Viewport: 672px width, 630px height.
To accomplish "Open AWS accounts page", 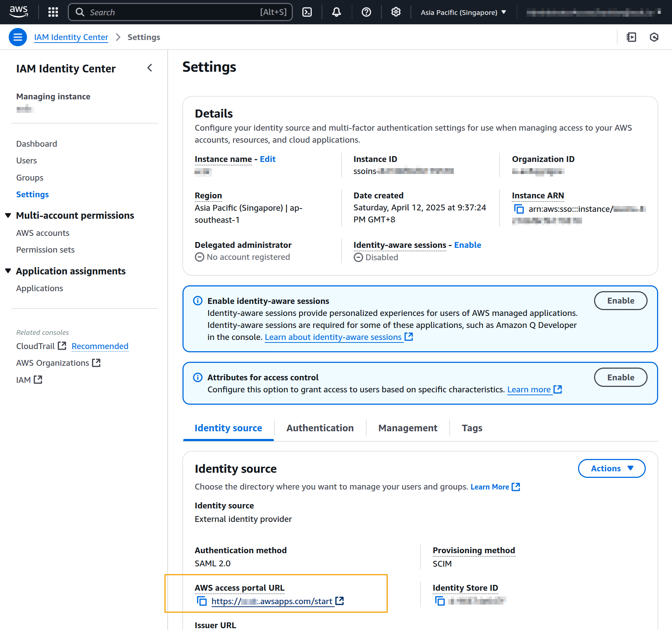I will tap(43, 233).
